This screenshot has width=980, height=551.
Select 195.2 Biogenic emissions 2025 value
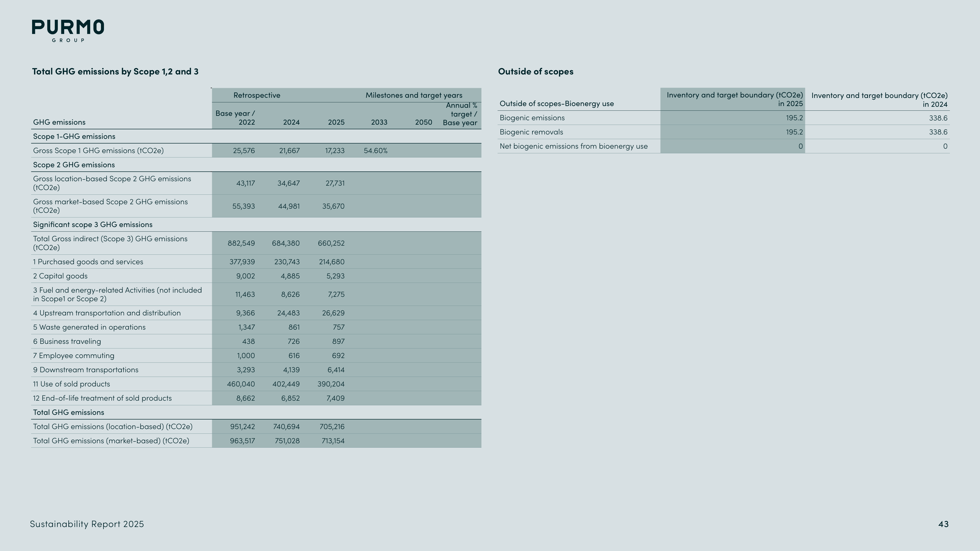click(794, 118)
